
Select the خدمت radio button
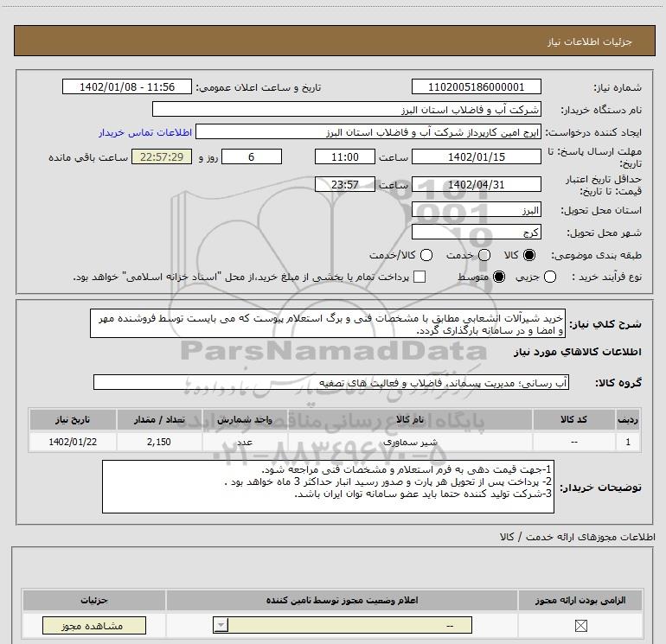point(484,255)
